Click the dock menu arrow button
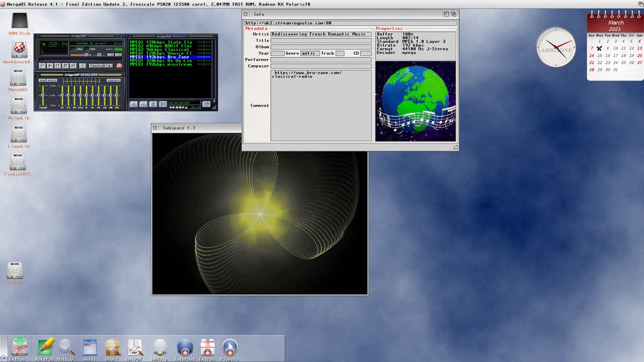This screenshot has height=362, width=644. click(x=4, y=358)
